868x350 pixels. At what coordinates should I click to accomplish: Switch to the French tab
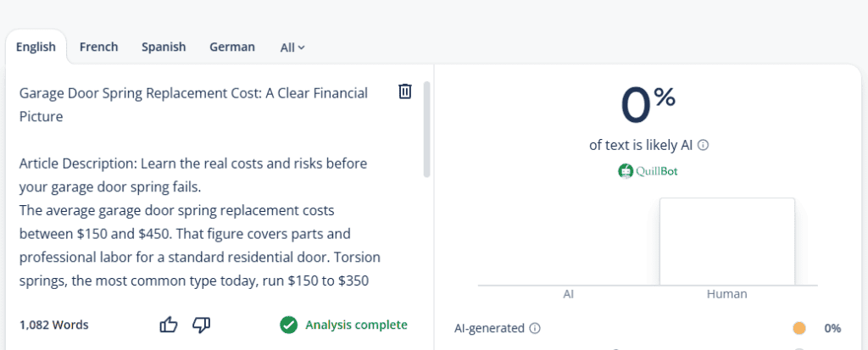(99, 47)
